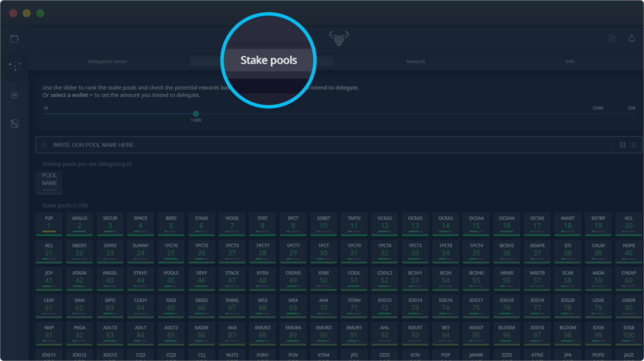Open the staking sidebar icon

click(x=15, y=66)
